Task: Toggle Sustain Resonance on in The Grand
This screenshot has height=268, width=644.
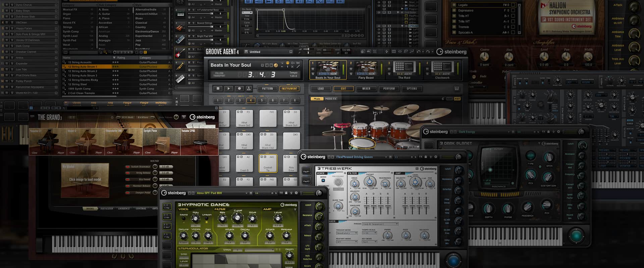Action: [127, 166]
